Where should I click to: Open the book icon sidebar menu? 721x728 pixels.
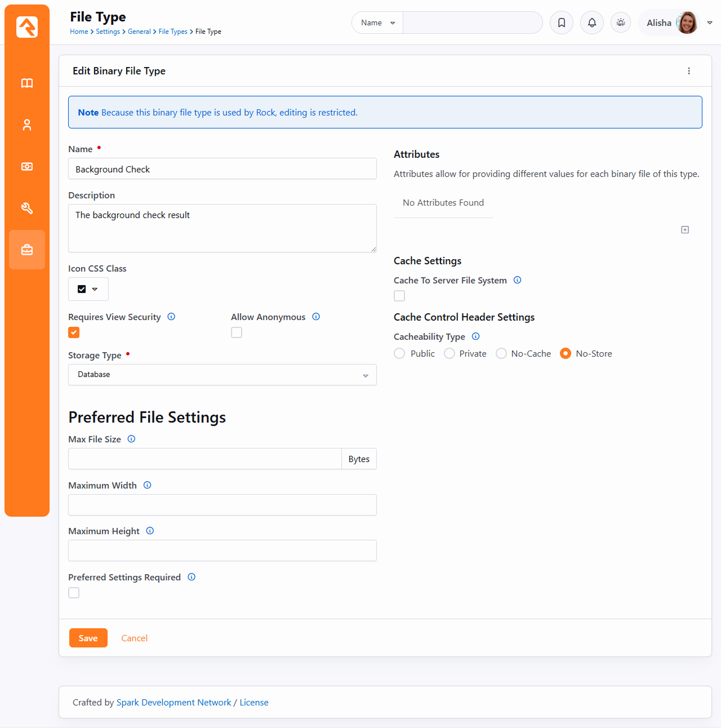pyautogui.click(x=27, y=83)
